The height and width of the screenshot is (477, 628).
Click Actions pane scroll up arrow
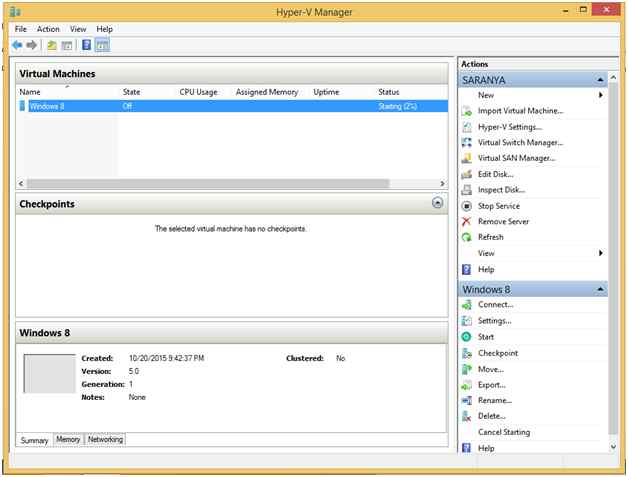click(613, 77)
